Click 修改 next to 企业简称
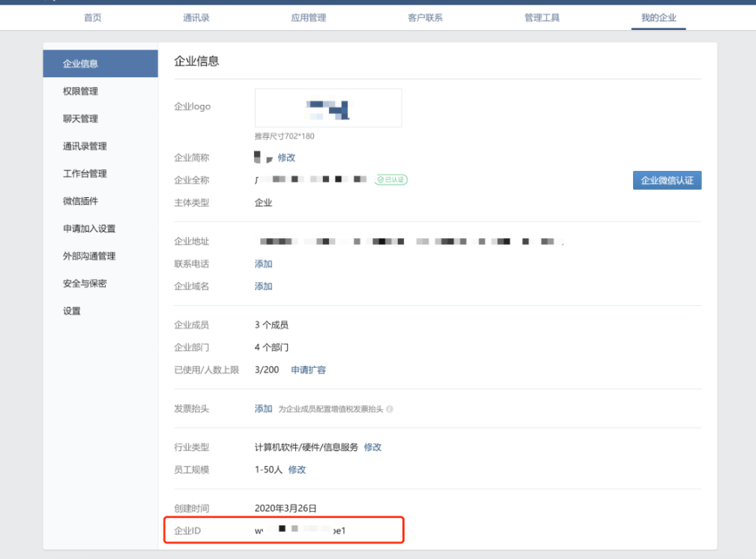 tap(286, 158)
